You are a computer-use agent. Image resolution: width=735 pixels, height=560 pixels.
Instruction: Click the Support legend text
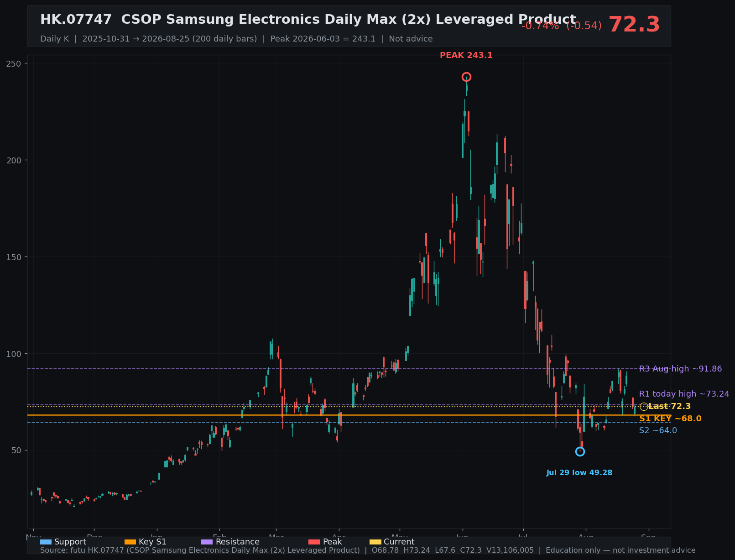pos(70,542)
